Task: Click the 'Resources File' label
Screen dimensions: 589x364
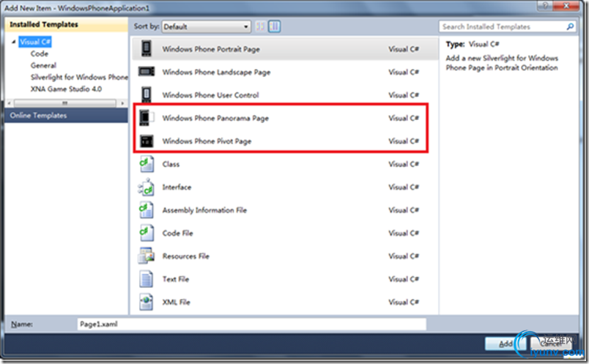Action: (185, 256)
